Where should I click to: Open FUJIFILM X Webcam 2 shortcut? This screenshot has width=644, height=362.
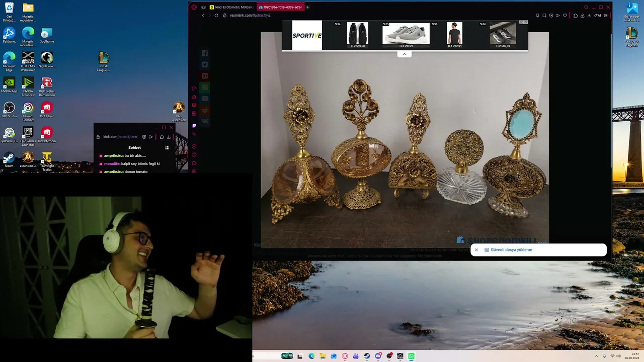pyautogui.click(x=28, y=62)
